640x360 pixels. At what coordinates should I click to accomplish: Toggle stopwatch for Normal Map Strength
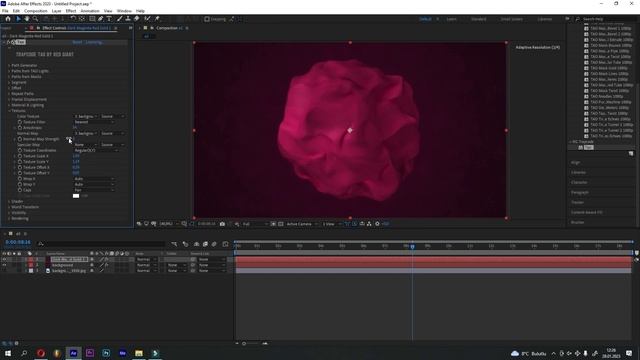pos(20,139)
